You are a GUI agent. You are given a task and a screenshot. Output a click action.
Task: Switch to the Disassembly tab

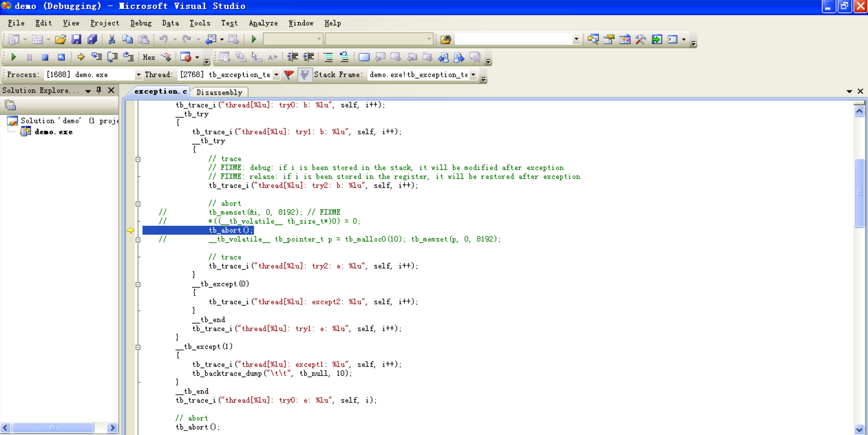pyautogui.click(x=219, y=92)
